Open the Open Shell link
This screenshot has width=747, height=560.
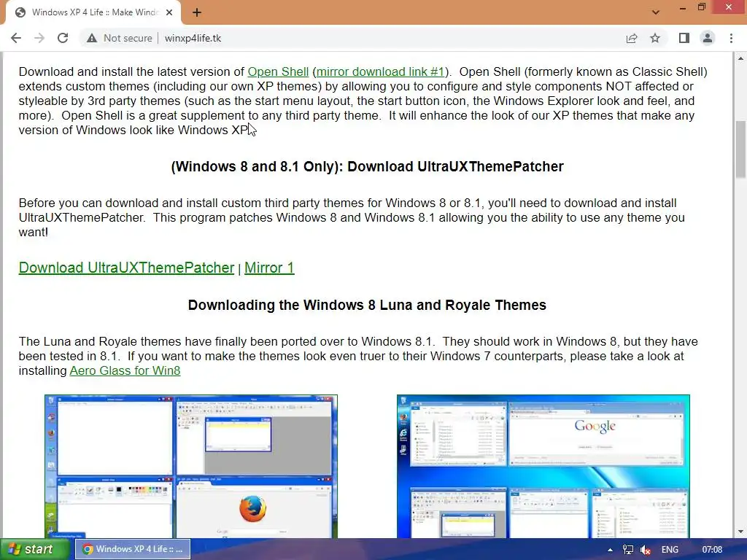click(x=278, y=71)
